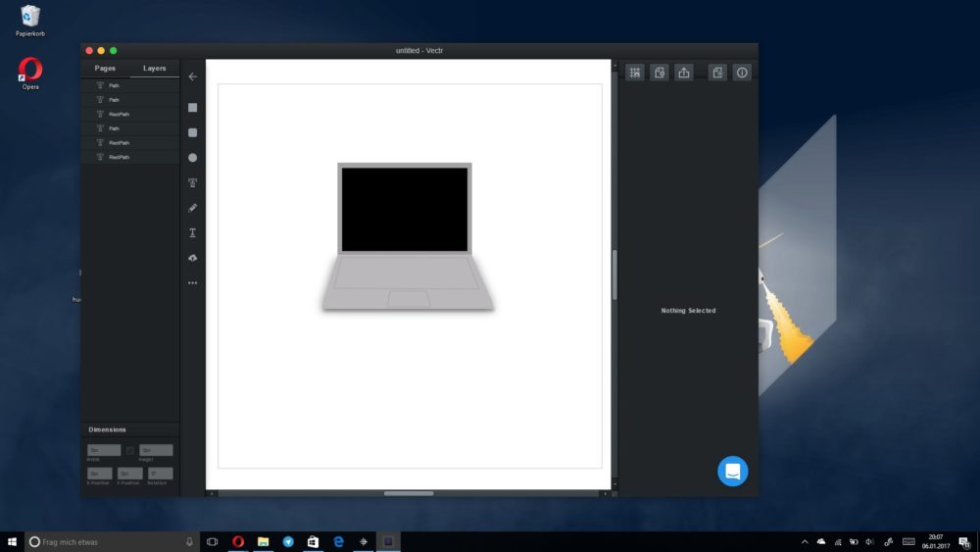The image size is (980, 552).
Task: Click the Y Position input field
Action: click(130, 474)
